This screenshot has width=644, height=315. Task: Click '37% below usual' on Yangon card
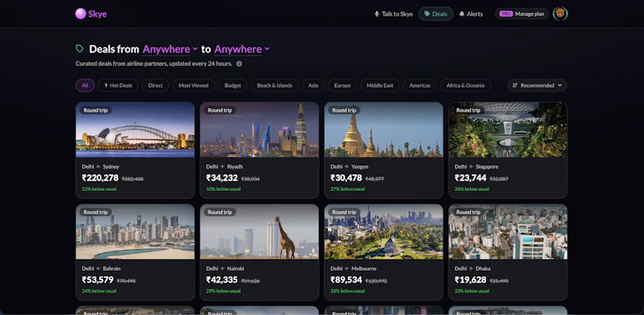pos(348,189)
